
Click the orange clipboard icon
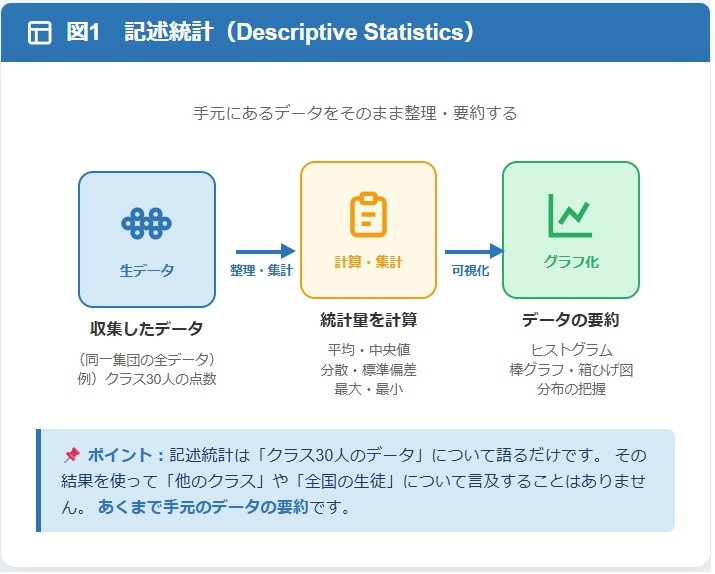point(368,215)
